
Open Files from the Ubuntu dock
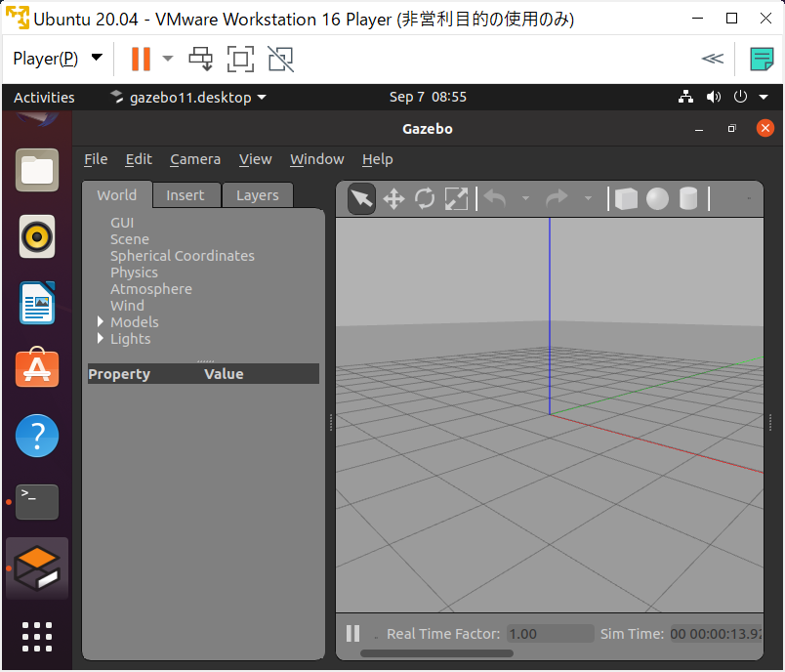click(37, 170)
